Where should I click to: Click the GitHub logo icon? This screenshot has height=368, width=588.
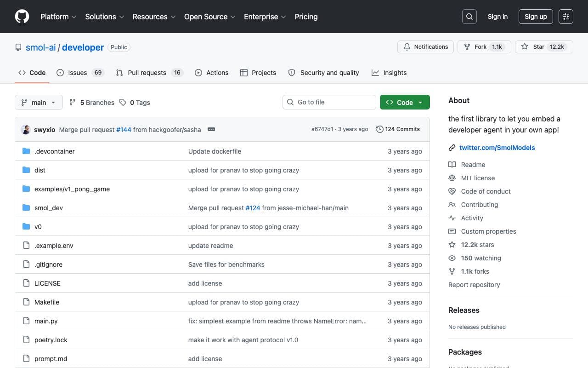coord(22,17)
